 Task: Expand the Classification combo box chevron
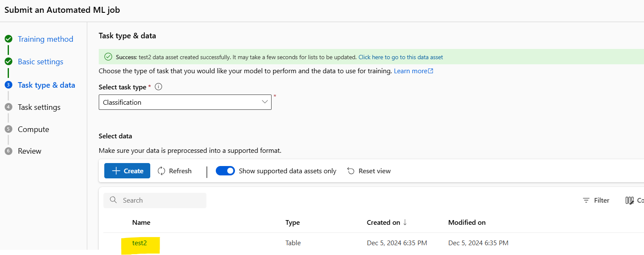[x=265, y=102]
